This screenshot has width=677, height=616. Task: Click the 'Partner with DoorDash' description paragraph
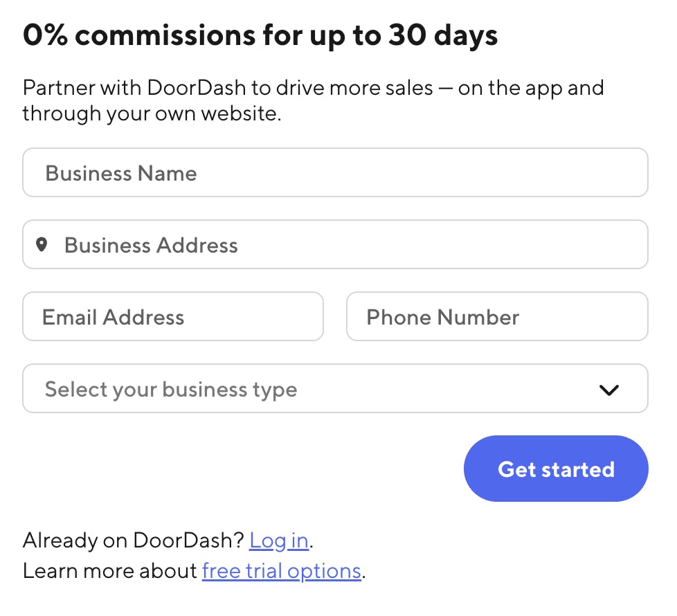[313, 89]
